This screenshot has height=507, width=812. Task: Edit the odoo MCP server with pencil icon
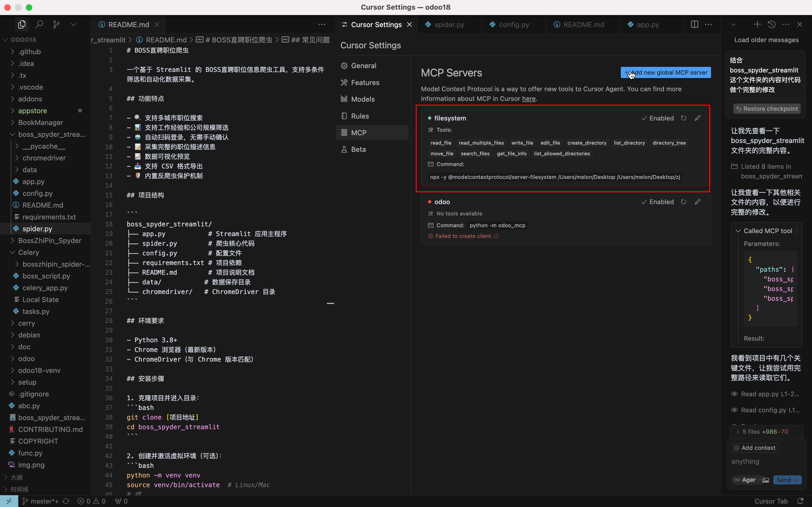(698, 202)
